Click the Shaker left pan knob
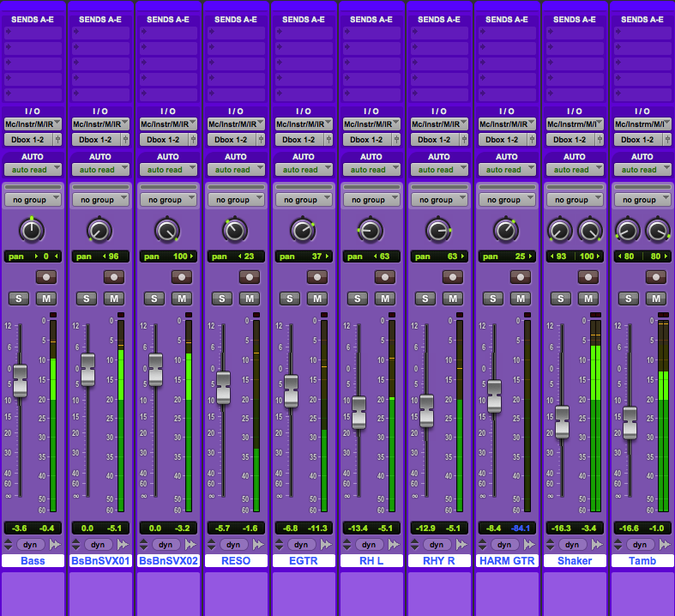 [559, 231]
